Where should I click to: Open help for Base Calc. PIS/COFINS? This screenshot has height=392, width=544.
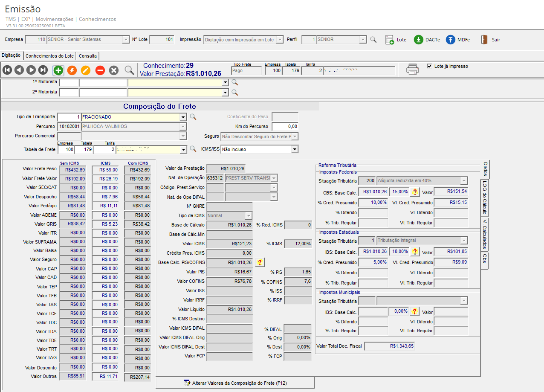[260, 262]
